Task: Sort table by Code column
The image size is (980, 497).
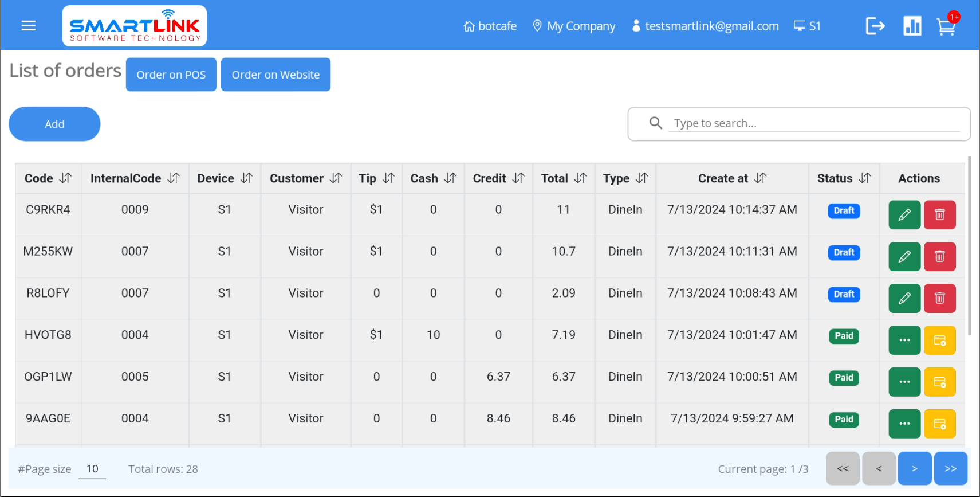Action: tap(65, 178)
